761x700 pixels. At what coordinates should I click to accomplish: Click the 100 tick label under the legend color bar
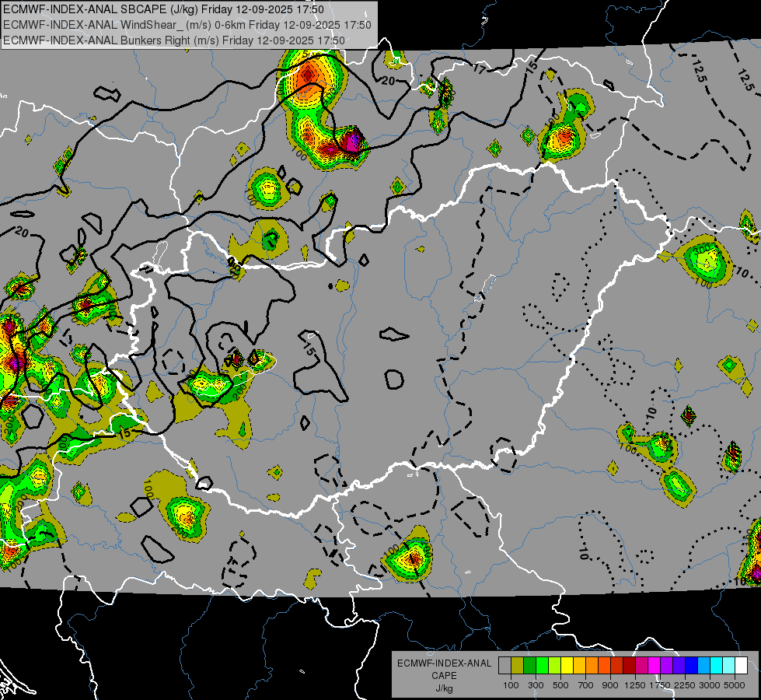(x=511, y=685)
